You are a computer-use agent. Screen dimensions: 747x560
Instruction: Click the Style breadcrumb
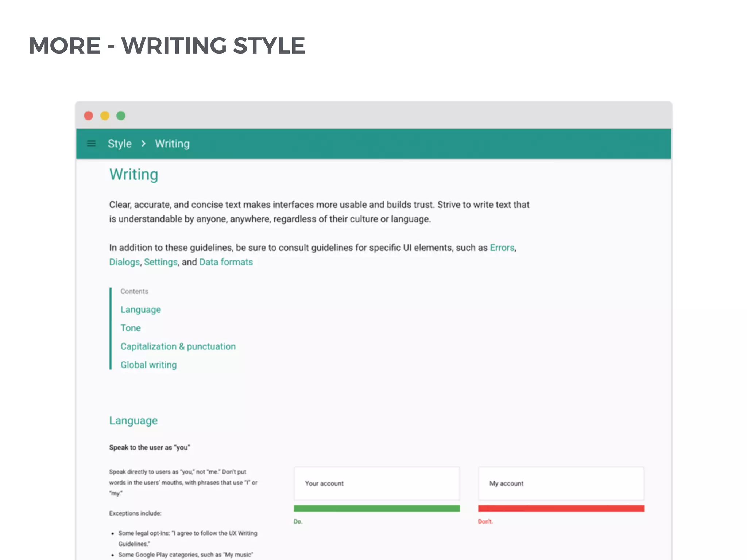click(x=120, y=144)
